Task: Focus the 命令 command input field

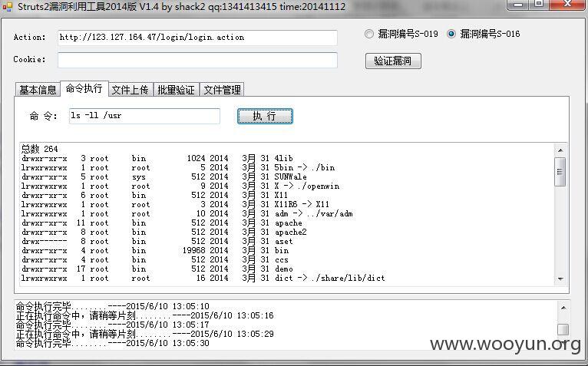Action: 144,116
